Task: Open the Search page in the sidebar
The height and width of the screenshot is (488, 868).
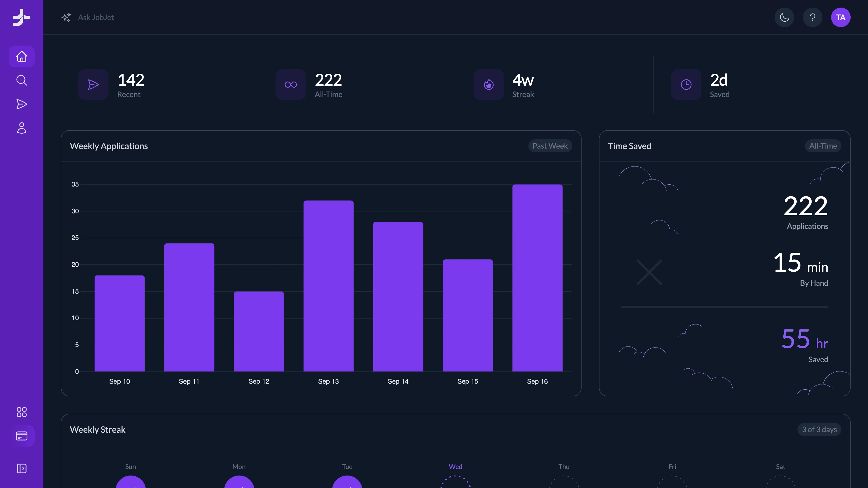Action: pyautogui.click(x=22, y=80)
